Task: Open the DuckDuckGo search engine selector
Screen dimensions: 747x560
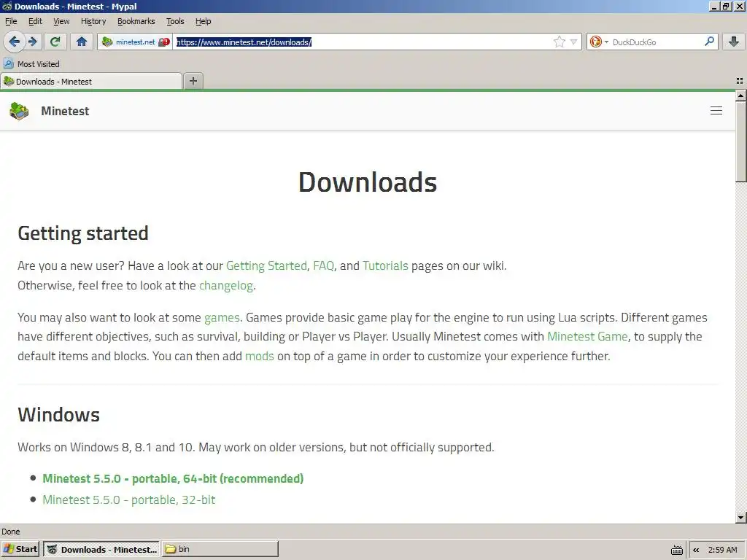Action: tap(598, 42)
